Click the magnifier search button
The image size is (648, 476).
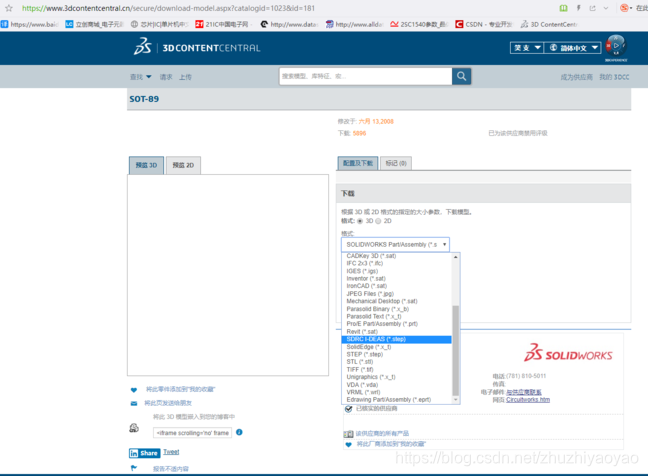461,76
